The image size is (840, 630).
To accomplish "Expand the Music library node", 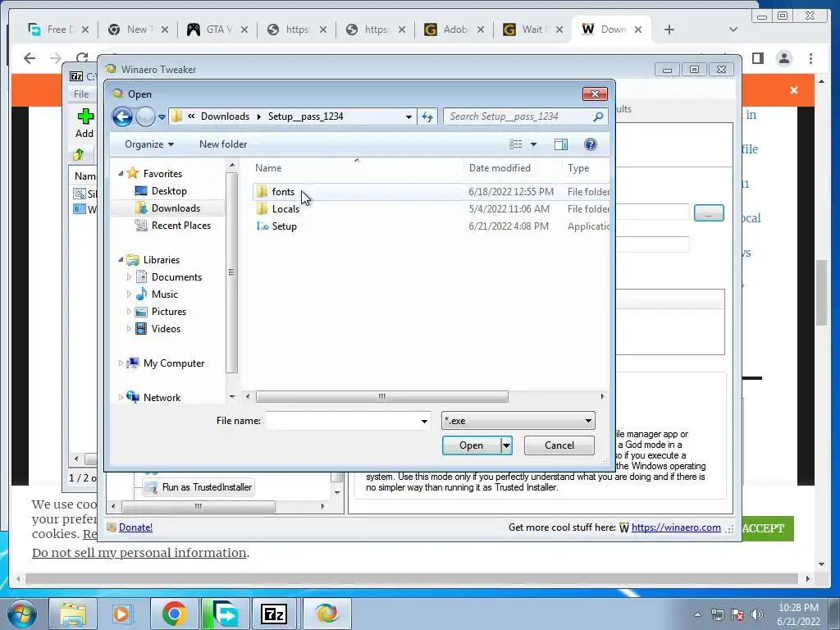I will [x=129, y=294].
